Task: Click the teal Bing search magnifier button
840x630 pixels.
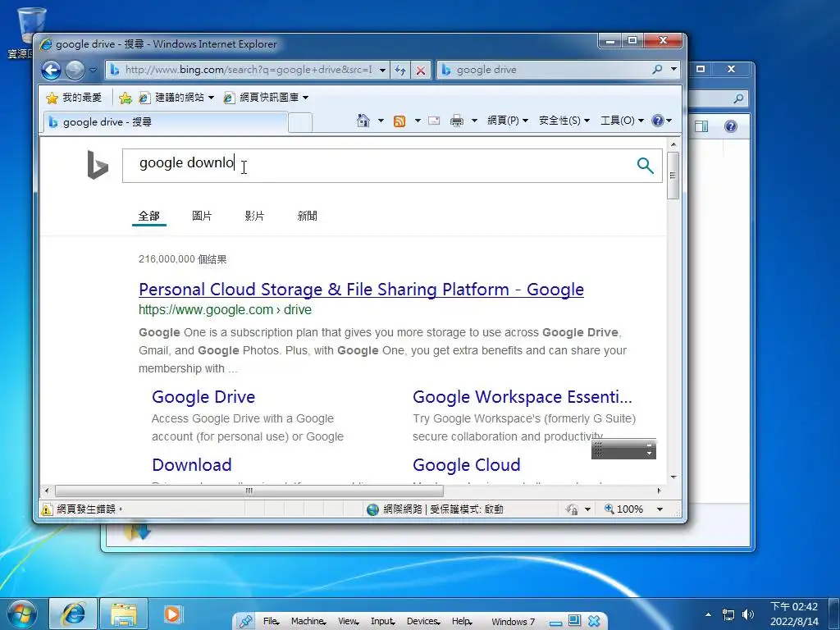Action: [646, 166]
